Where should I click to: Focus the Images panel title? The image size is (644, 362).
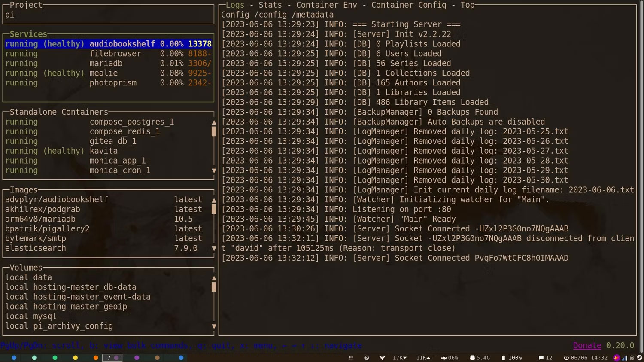(24, 190)
